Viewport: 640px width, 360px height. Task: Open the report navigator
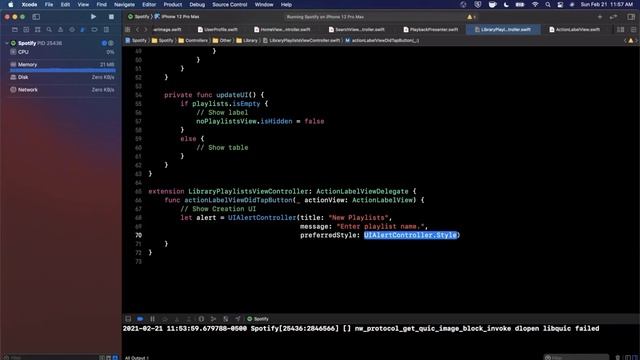click(106, 29)
